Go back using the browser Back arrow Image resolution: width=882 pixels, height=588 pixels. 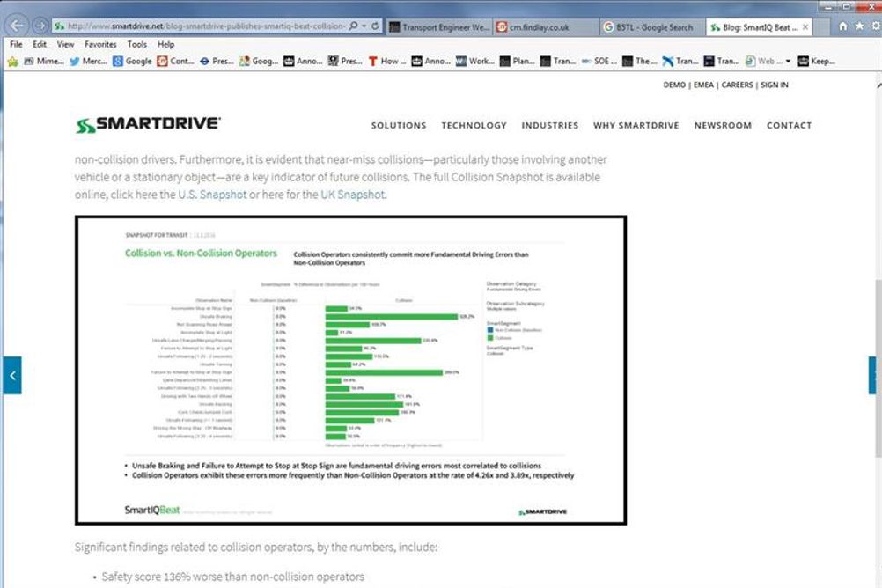pyautogui.click(x=17, y=26)
